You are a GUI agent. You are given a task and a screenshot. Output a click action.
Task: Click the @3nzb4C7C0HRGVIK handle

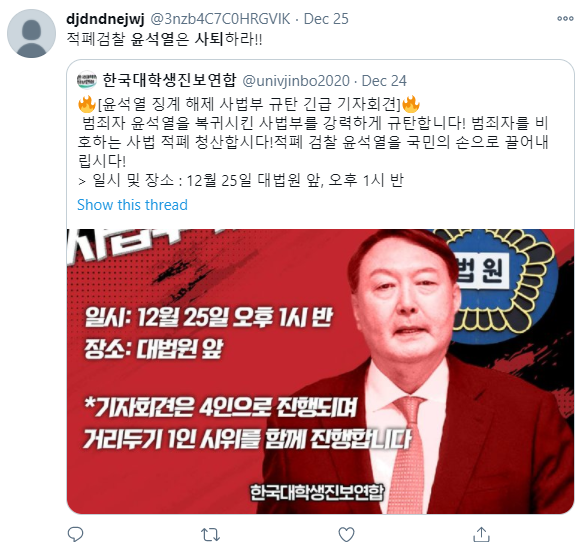click(x=220, y=19)
